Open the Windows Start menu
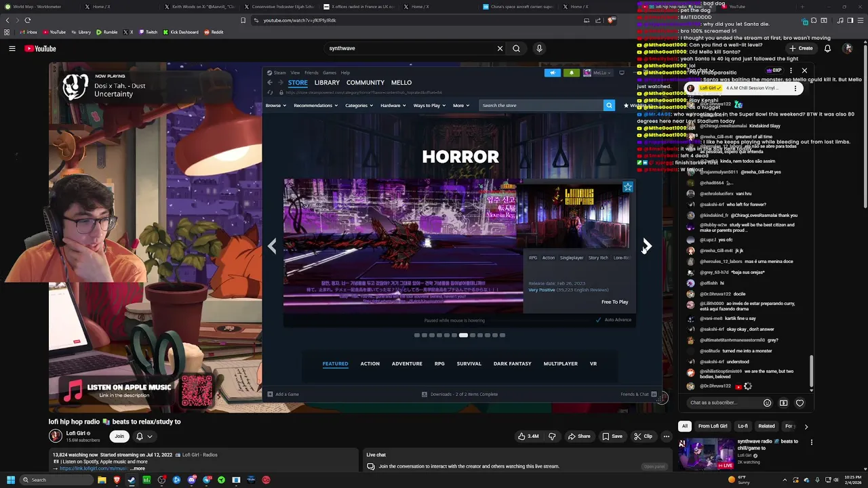Image resolution: width=868 pixels, height=488 pixels. 11,480
